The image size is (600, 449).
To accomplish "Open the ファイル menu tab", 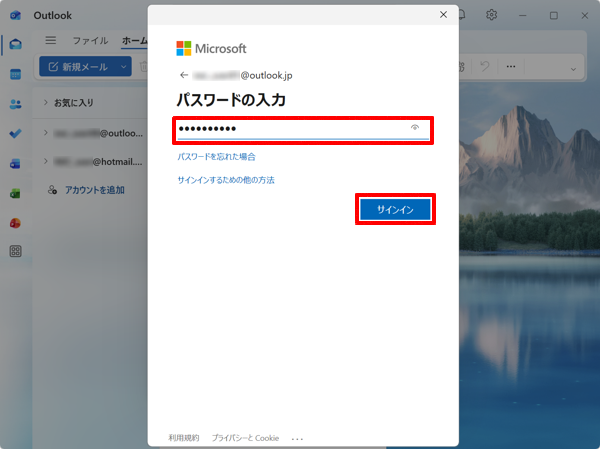I will point(90,41).
